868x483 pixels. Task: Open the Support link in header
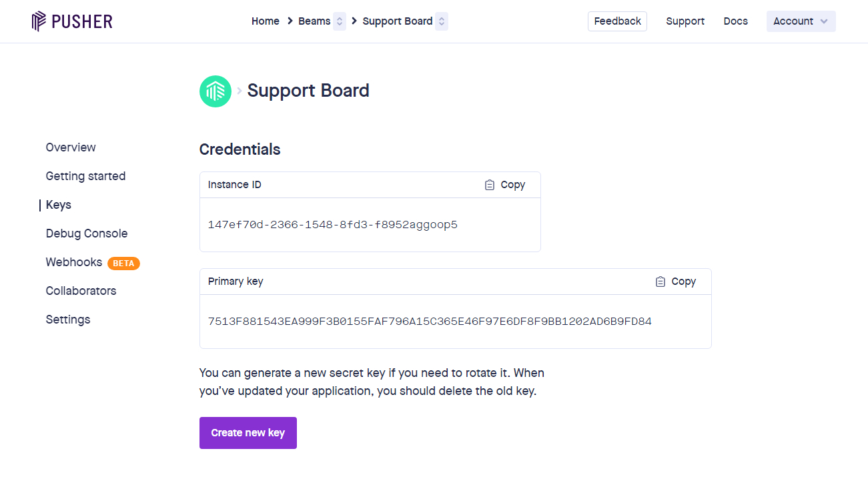[685, 21]
